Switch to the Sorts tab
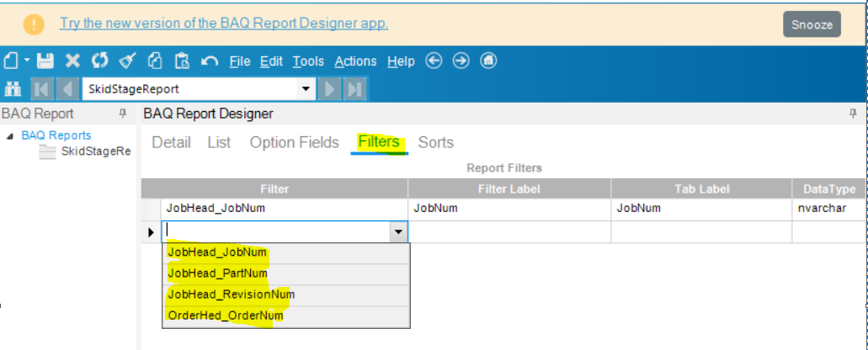 click(435, 143)
